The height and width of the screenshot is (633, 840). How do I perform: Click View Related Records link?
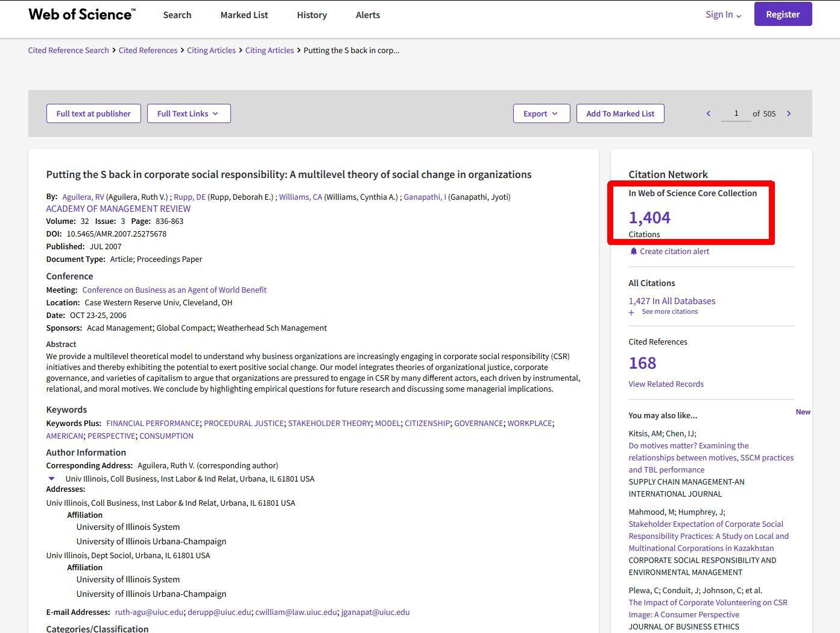point(666,384)
